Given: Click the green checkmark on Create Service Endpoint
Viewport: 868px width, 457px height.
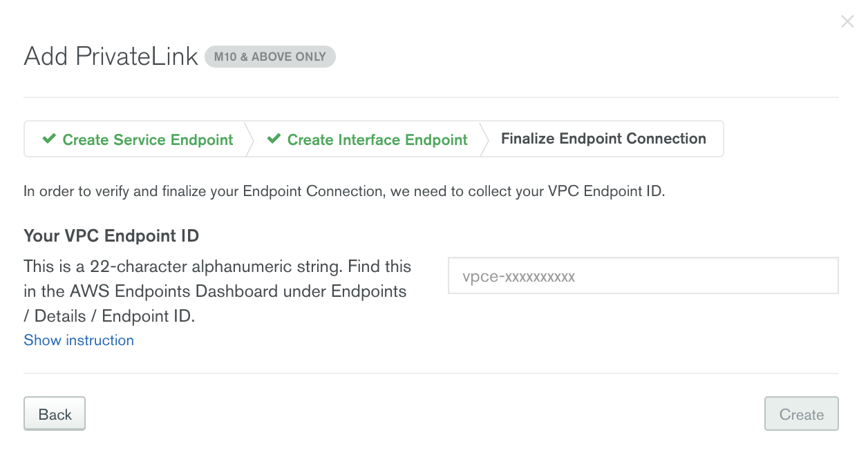Looking at the screenshot, I should [48, 139].
